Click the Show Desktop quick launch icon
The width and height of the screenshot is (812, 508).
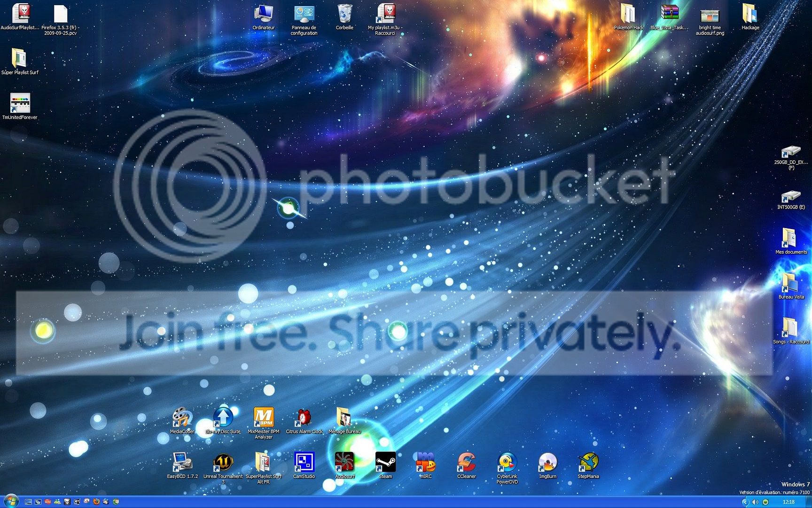click(28, 502)
